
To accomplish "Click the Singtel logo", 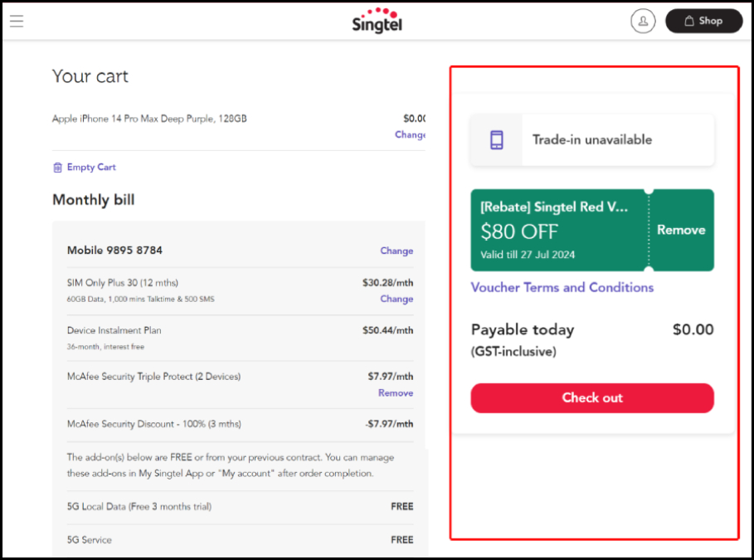I will click(377, 21).
